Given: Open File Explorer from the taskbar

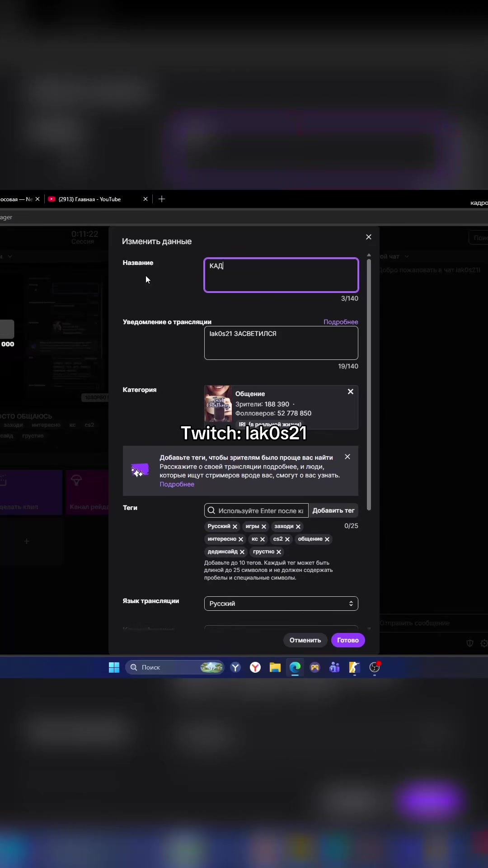Looking at the screenshot, I should (x=275, y=667).
